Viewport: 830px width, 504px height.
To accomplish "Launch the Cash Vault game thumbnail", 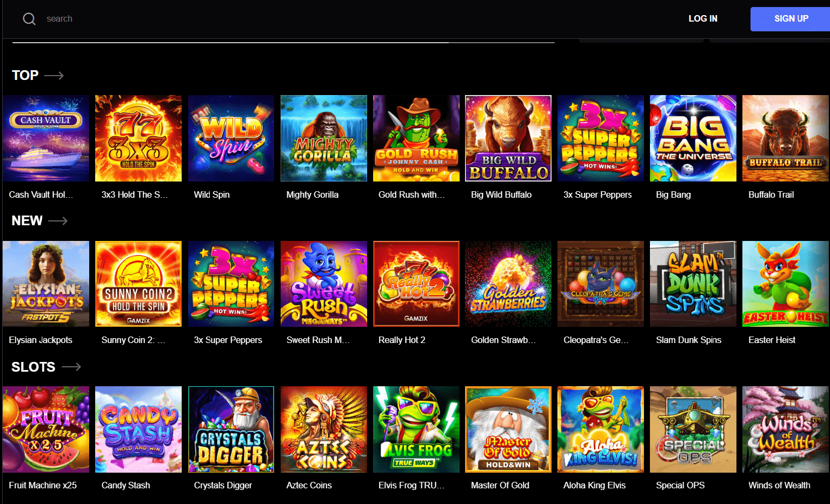I will tap(46, 138).
